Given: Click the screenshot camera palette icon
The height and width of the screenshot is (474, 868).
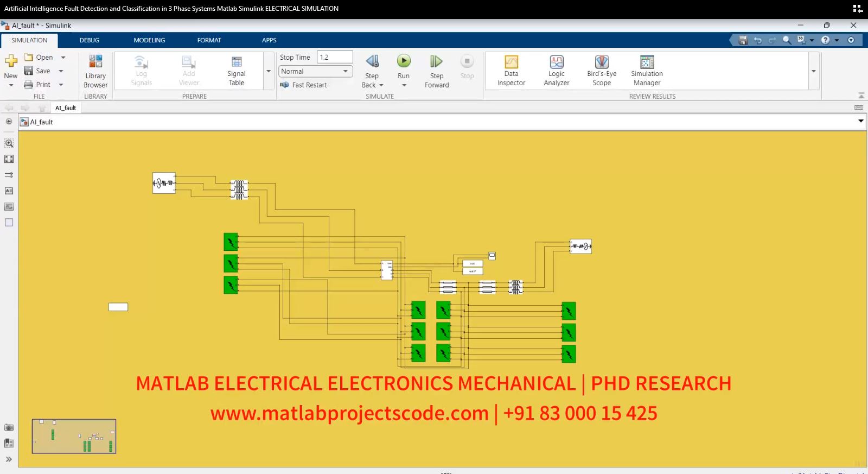Looking at the screenshot, I should [9, 427].
